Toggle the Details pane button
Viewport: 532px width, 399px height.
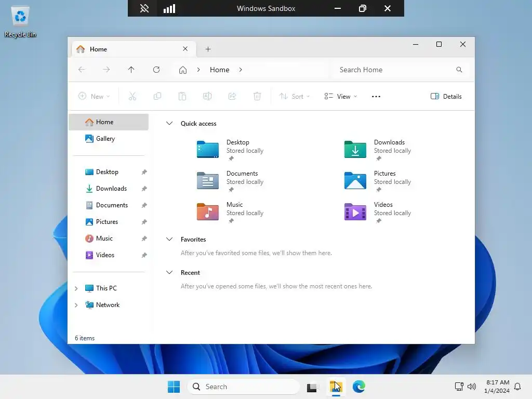point(446,96)
